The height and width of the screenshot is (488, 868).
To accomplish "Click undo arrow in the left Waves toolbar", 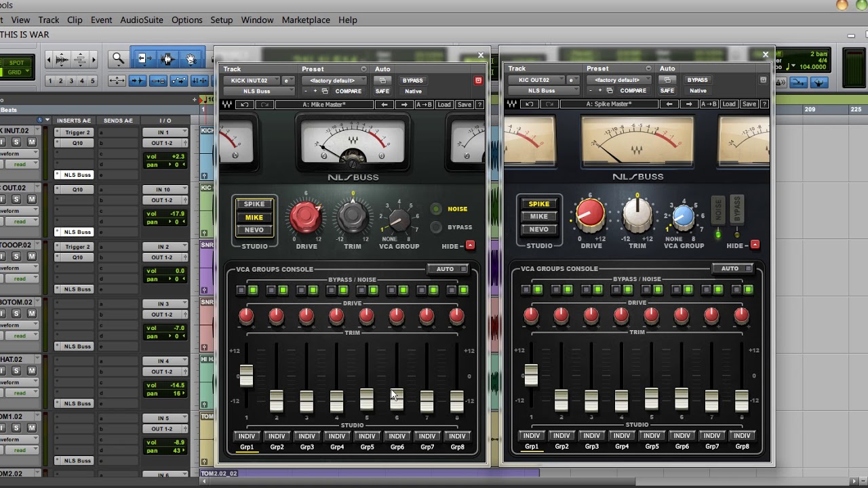I will pos(244,104).
